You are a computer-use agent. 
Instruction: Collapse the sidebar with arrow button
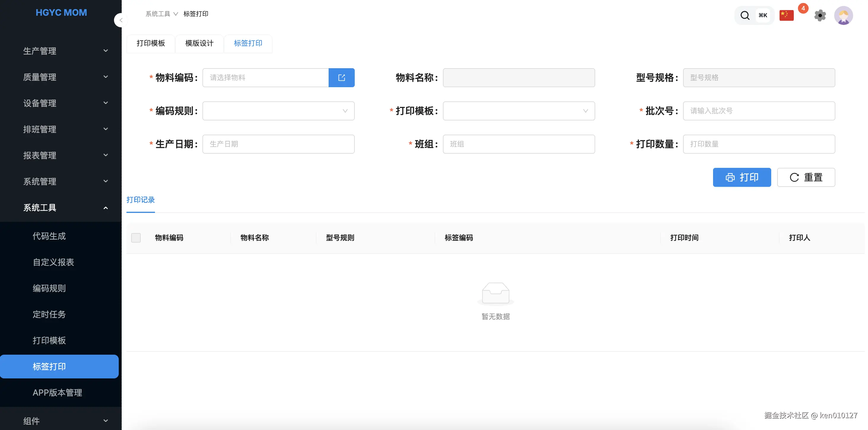pos(120,20)
